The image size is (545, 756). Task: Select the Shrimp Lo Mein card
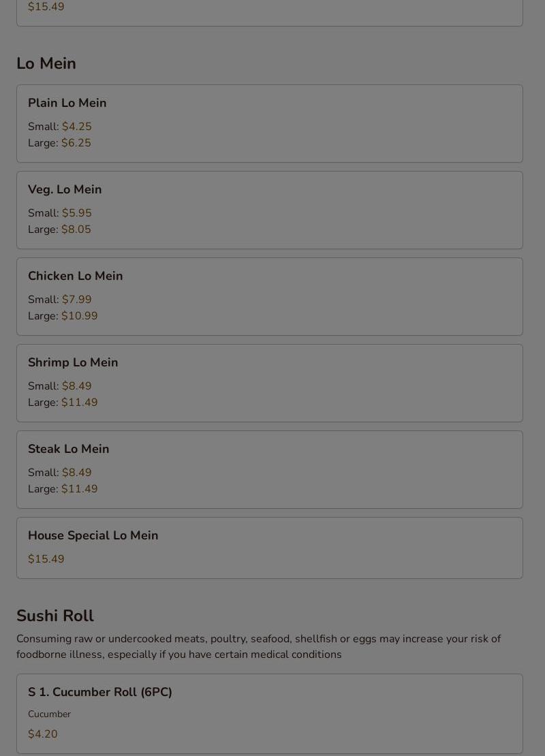point(270,383)
